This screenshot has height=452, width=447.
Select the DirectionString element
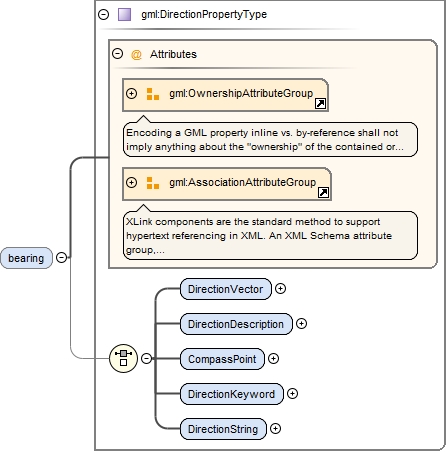(x=223, y=429)
